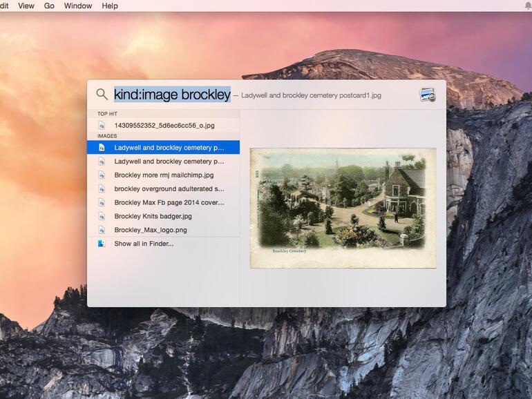Click the Preview app icon in search bar

tap(428, 95)
